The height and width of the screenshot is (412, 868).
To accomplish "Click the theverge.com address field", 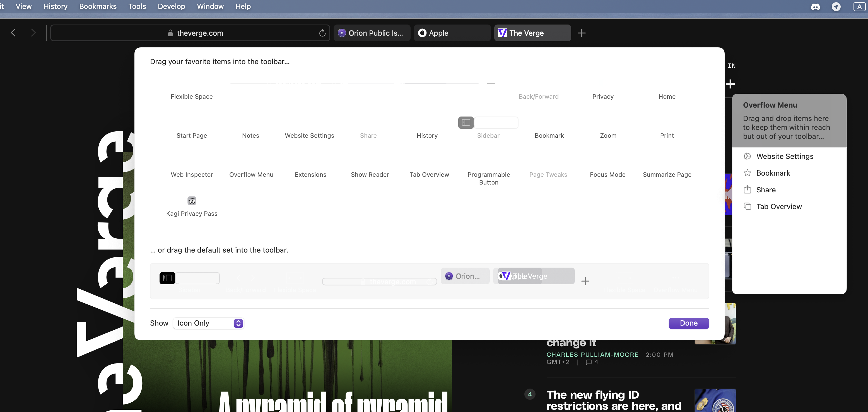I will tap(199, 33).
